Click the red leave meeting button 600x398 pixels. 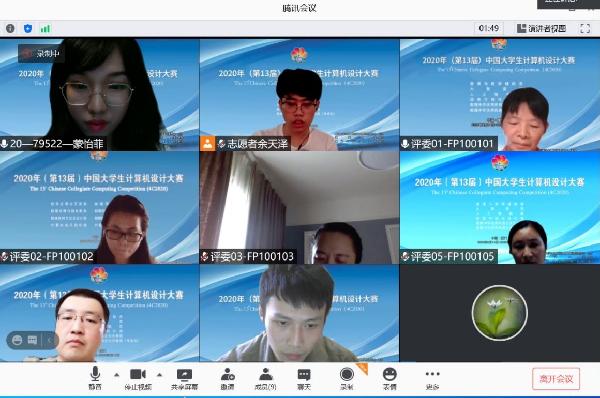[556, 379]
